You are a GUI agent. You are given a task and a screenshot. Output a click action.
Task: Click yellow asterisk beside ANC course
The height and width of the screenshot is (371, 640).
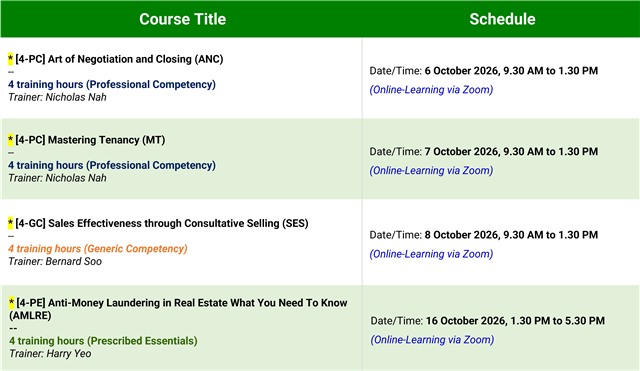pos(11,59)
